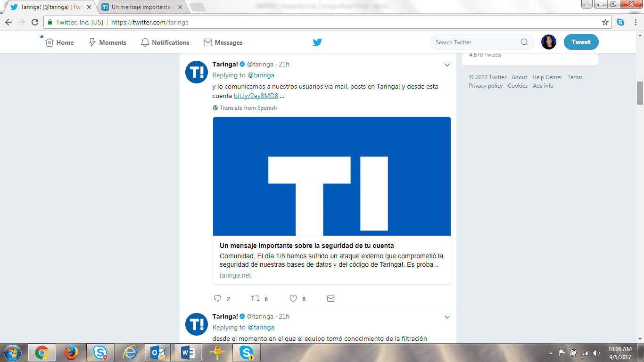Expand the first tweet's options chevron
The height and width of the screenshot is (362, 644).
point(447,65)
